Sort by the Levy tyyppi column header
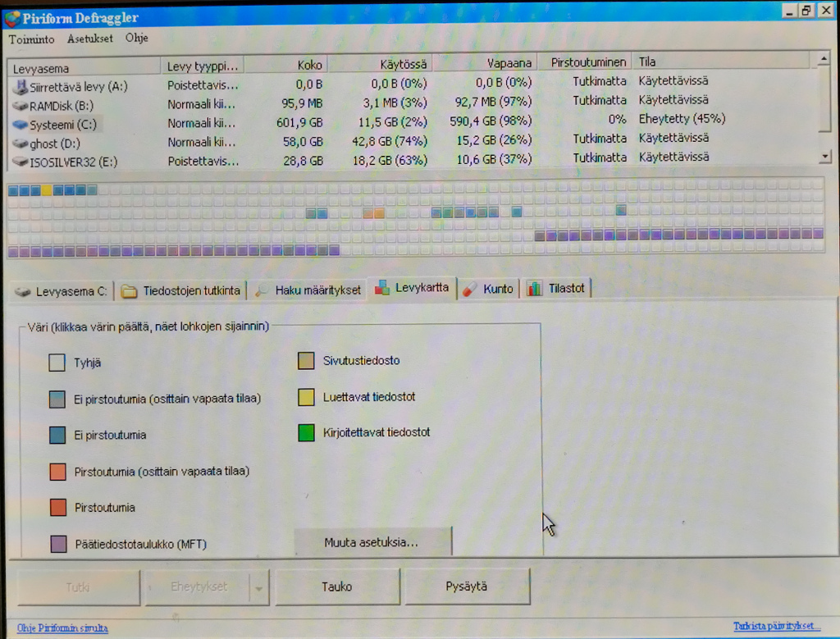The image size is (840, 639). [203, 66]
